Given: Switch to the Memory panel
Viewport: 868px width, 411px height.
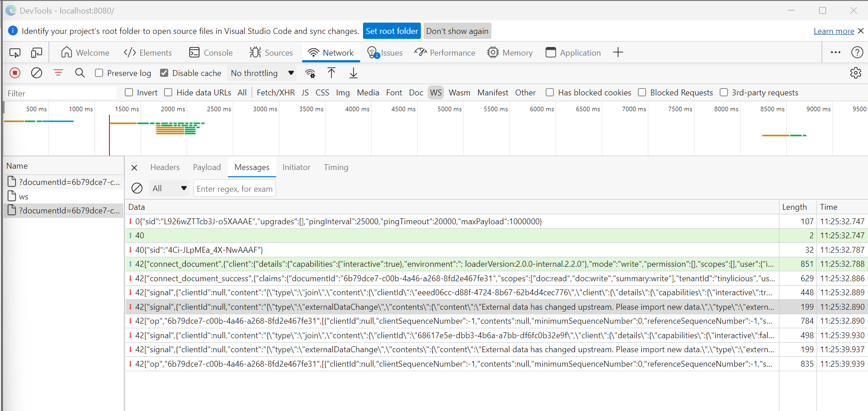Looking at the screenshot, I should [510, 52].
